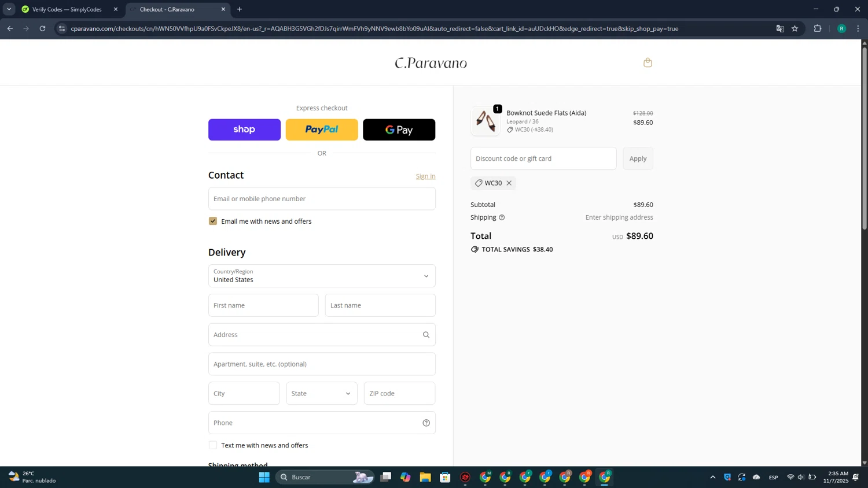Focus the Email or mobile phone number field
The height and width of the screenshot is (488, 868).
[x=322, y=198]
